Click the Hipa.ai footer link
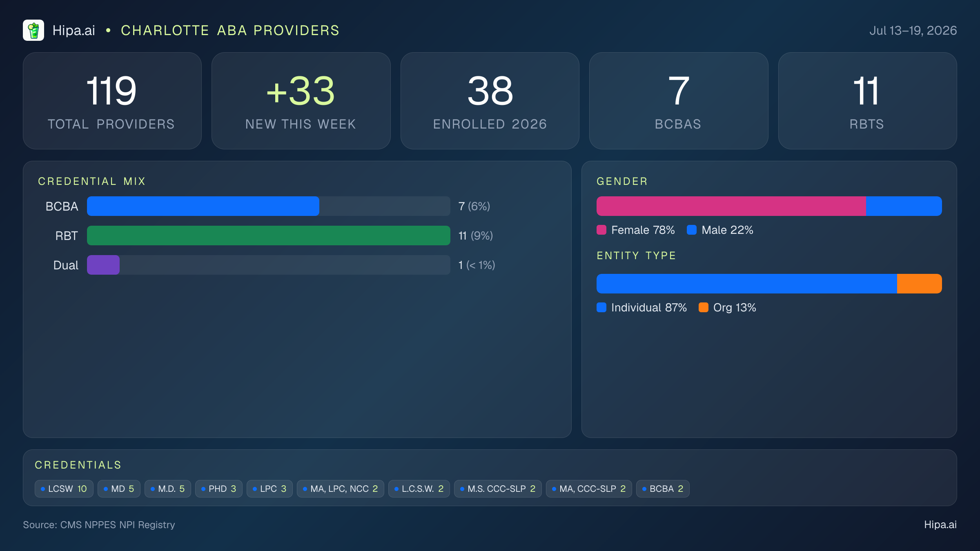Image resolution: width=980 pixels, height=551 pixels. tap(940, 524)
